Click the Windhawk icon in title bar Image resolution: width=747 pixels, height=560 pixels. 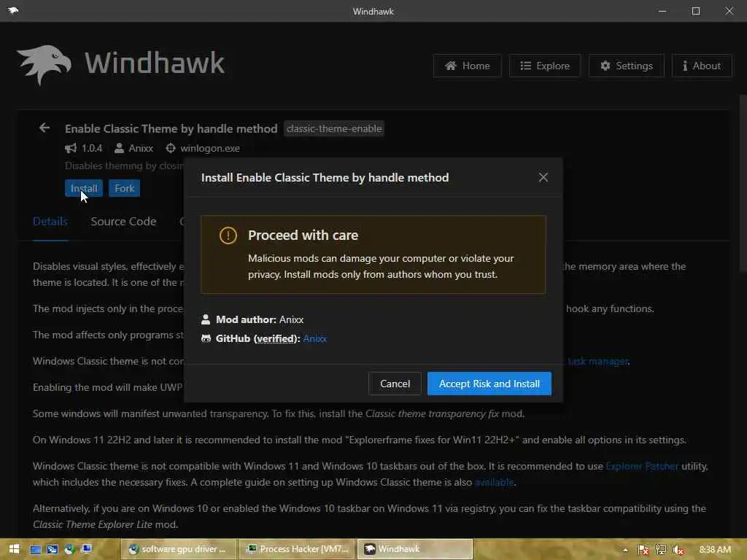(13, 10)
